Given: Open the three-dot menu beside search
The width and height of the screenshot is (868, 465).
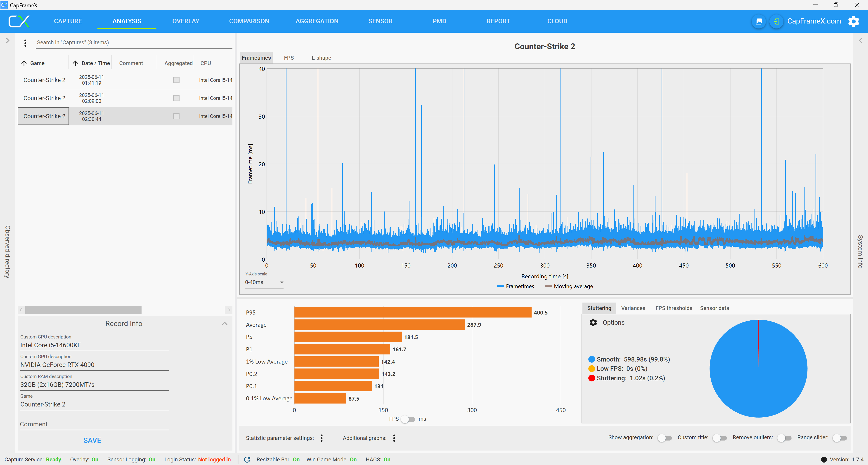Looking at the screenshot, I should coord(25,43).
